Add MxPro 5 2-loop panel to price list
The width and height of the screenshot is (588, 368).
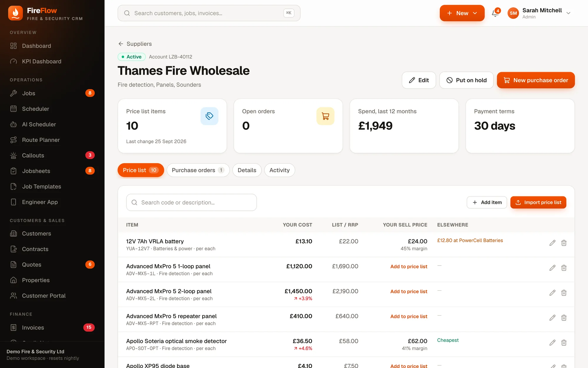(x=409, y=291)
